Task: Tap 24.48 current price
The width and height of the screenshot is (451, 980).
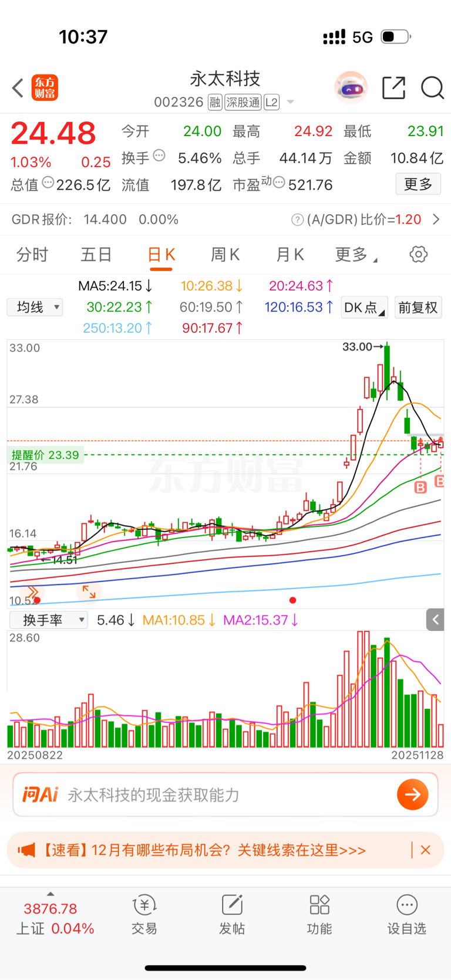Action: pyautogui.click(x=53, y=133)
